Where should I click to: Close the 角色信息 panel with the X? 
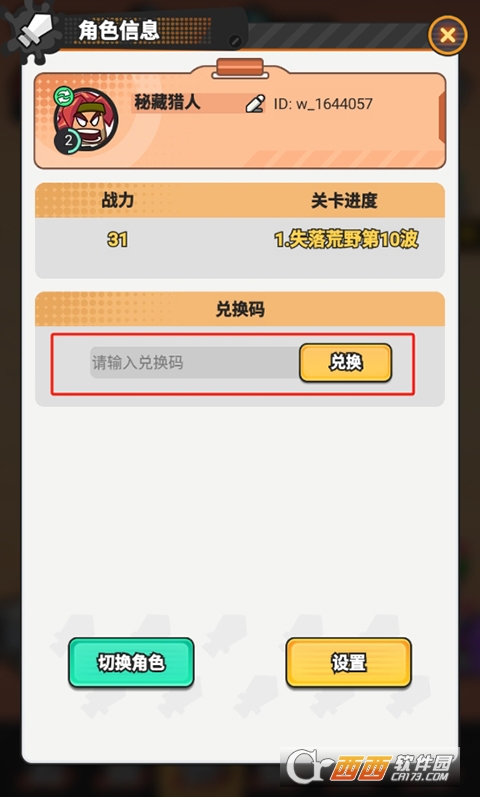click(x=447, y=36)
